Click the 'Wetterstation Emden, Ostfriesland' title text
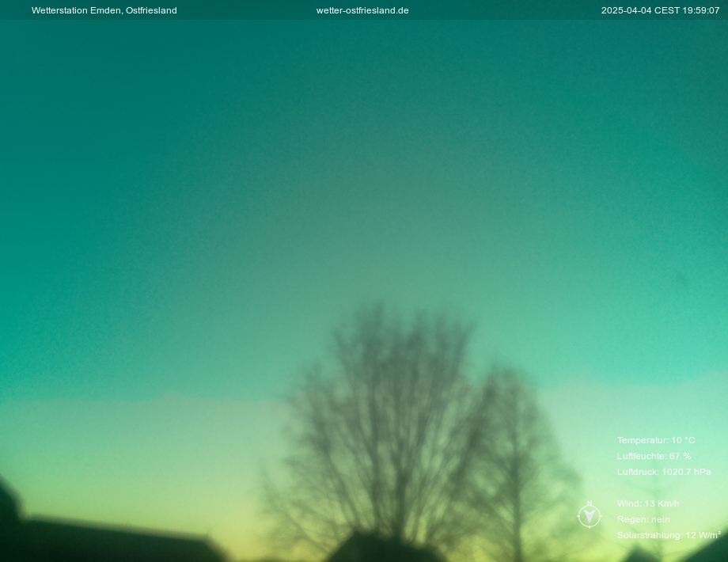The height and width of the screenshot is (562, 728). click(104, 10)
